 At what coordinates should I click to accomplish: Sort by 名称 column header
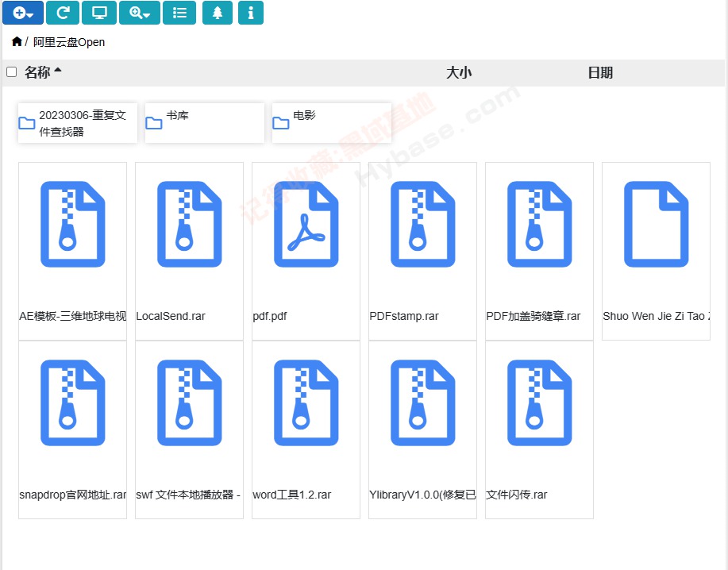(37, 72)
